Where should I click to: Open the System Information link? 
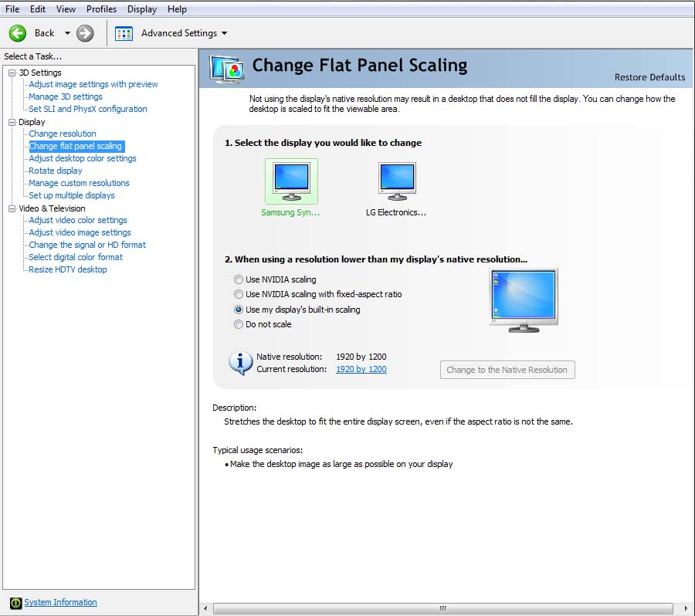pyautogui.click(x=60, y=602)
